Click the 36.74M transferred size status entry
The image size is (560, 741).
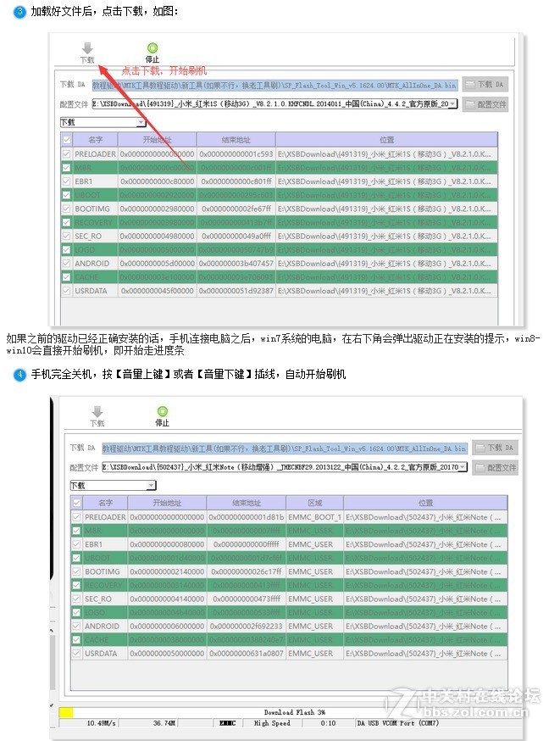164,723
